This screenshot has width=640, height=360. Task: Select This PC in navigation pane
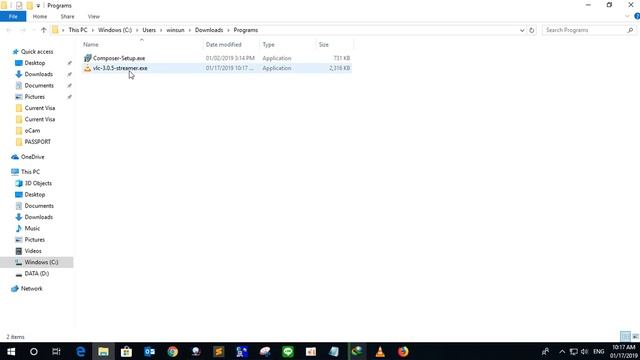pos(30,172)
